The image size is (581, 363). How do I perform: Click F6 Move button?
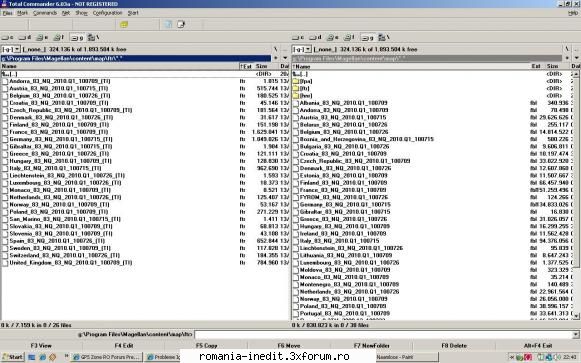[289, 346]
